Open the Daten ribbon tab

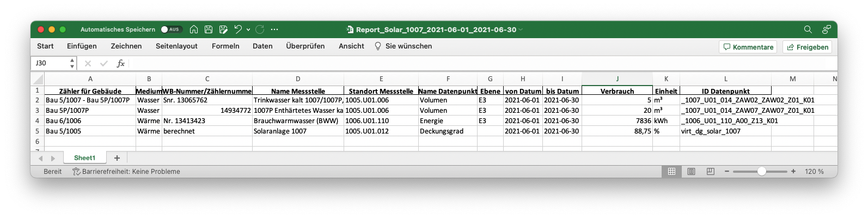262,46
